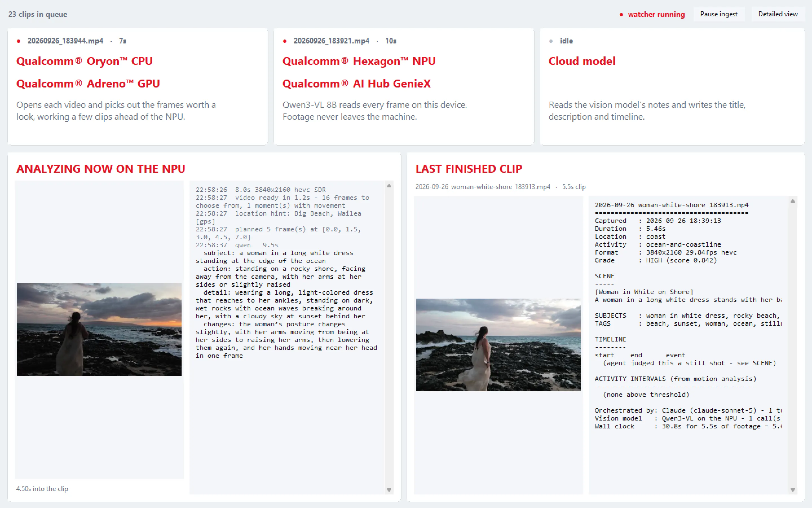Viewport: 812px width, 508px height.
Task: Click the 'ANALYZING NOW ON THE NPU' heading
Action: pyautogui.click(x=101, y=169)
